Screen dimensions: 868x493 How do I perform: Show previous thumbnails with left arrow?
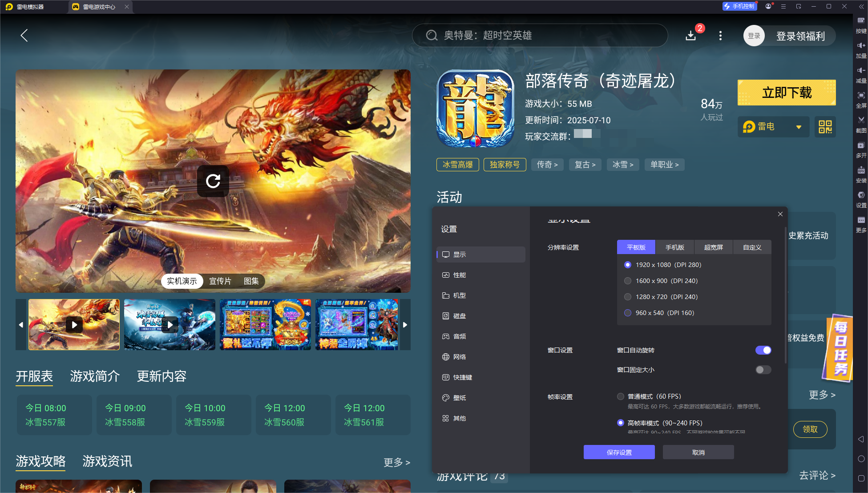[21, 325]
